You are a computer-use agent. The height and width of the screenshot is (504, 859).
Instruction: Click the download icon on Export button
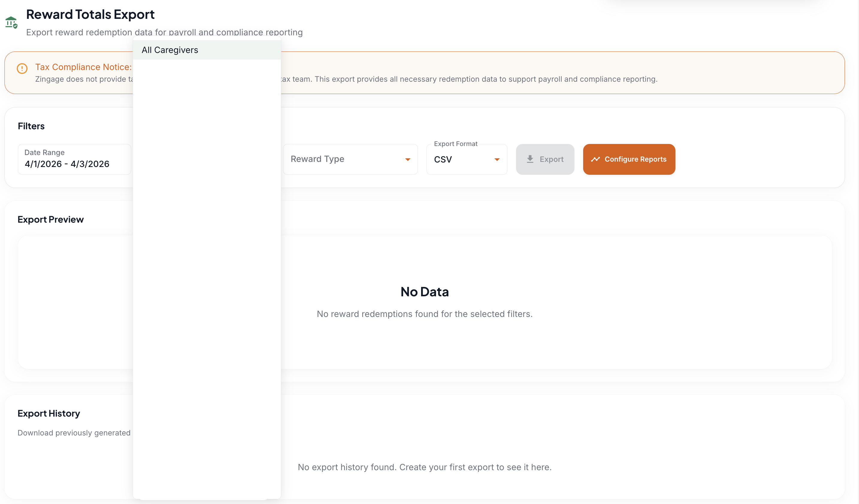click(x=530, y=159)
